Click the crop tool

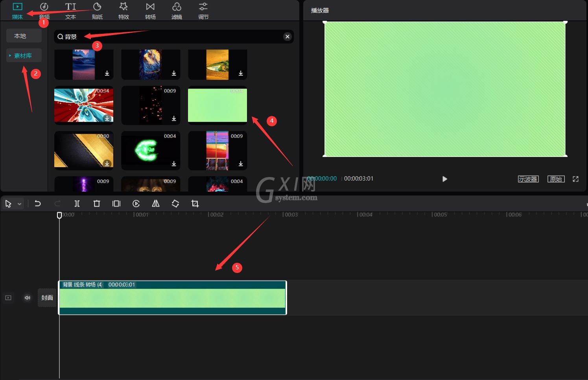pos(195,203)
